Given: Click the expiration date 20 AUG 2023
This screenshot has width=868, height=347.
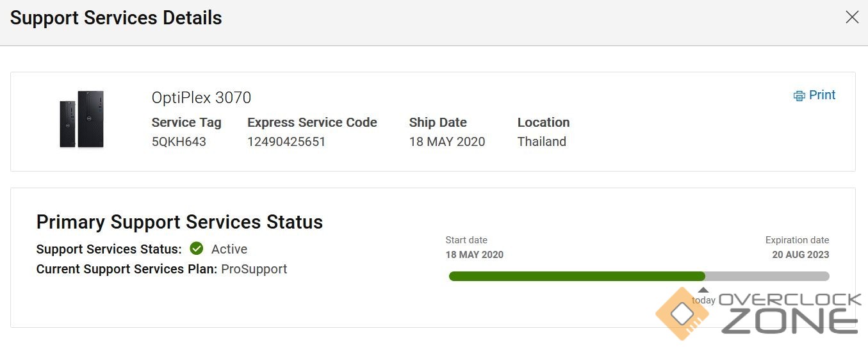Looking at the screenshot, I should click(x=800, y=255).
